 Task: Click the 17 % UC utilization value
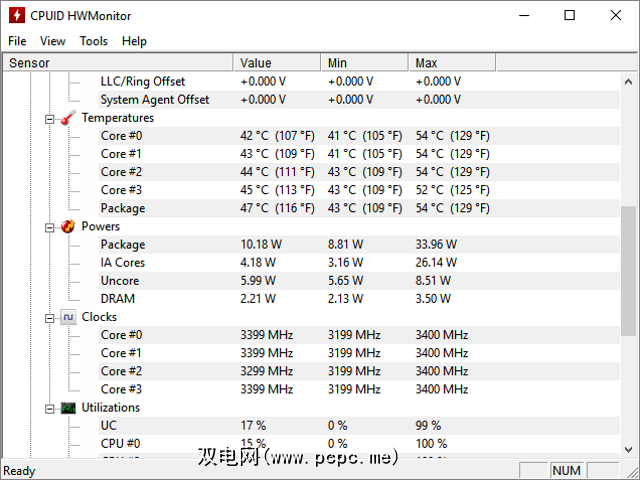pos(253,426)
